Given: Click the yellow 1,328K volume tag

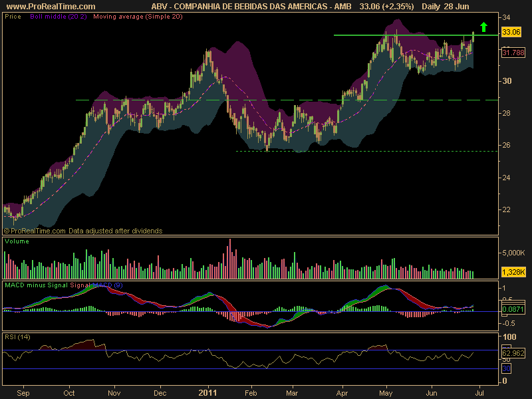Looking at the screenshot, I should point(513,272).
